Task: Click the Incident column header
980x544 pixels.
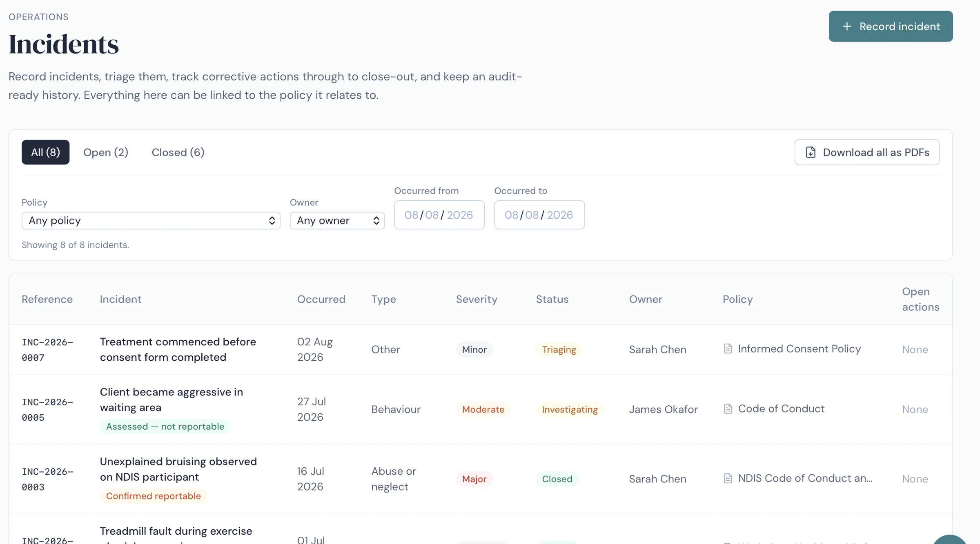Action: pos(120,299)
